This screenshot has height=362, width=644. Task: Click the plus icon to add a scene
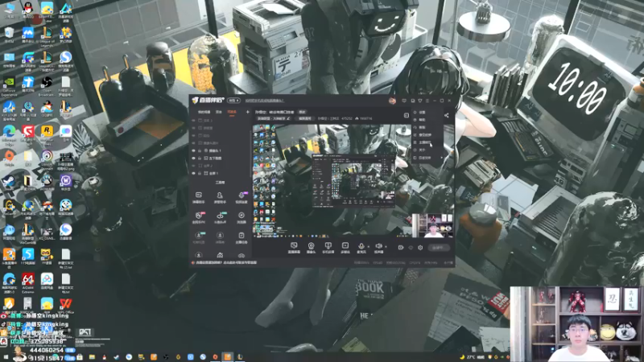point(248,112)
